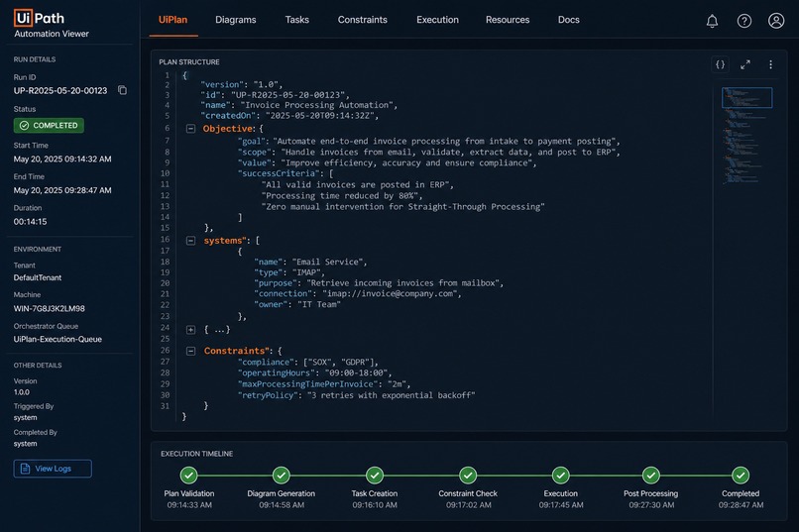The image size is (799, 532).
Task: Collapse the systems array
Action: coord(190,241)
